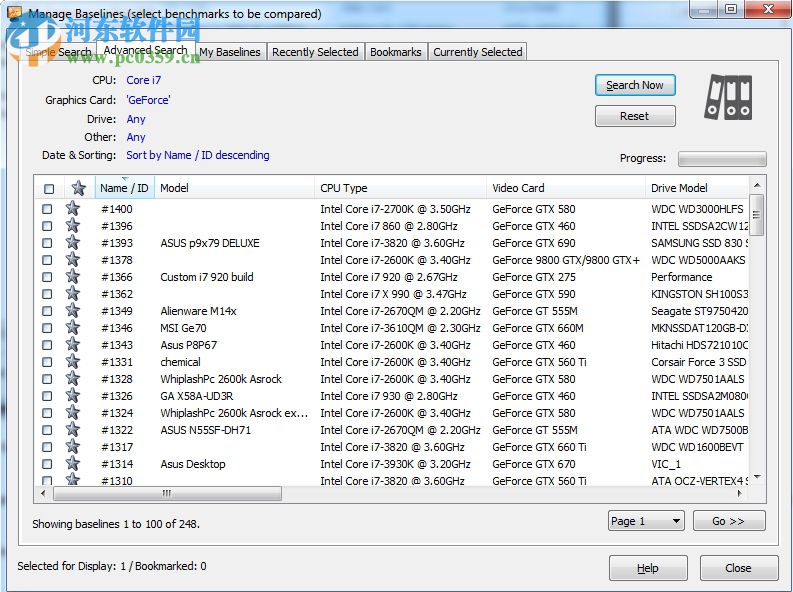The width and height of the screenshot is (793, 592).
Task: Bookmark baseline #1400 with its star
Action: (73, 208)
